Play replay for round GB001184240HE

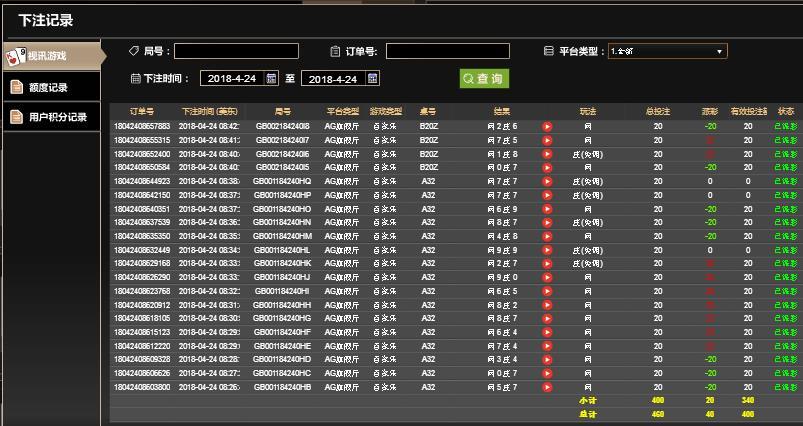(547, 346)
